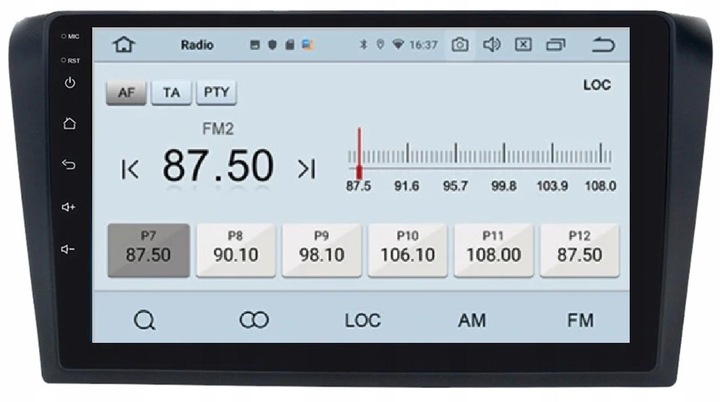Tap the large 87.50 frequency display
The height and width of the screenshot is (402, 720).
218,165
